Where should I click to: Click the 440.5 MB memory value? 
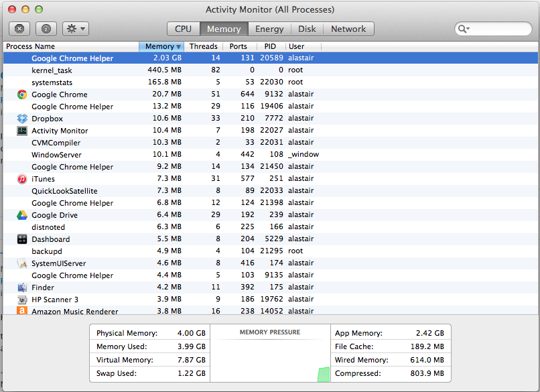pyautogui.click(x=164, y=70)
